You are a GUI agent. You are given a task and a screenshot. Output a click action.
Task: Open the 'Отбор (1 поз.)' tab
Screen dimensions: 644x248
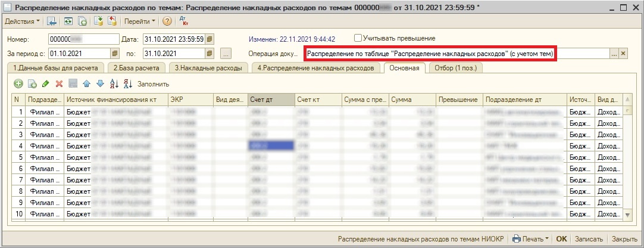click(455, 68)
